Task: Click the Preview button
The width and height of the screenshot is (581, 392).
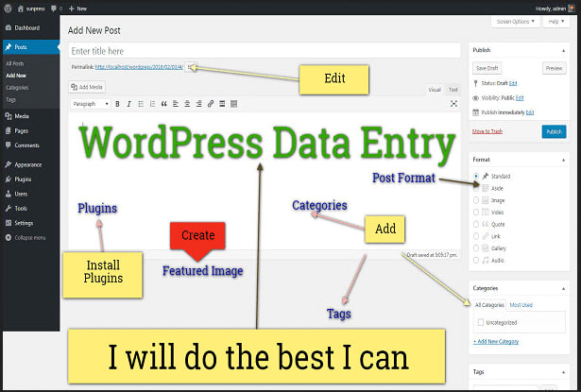Action: [x=554, y=68]
